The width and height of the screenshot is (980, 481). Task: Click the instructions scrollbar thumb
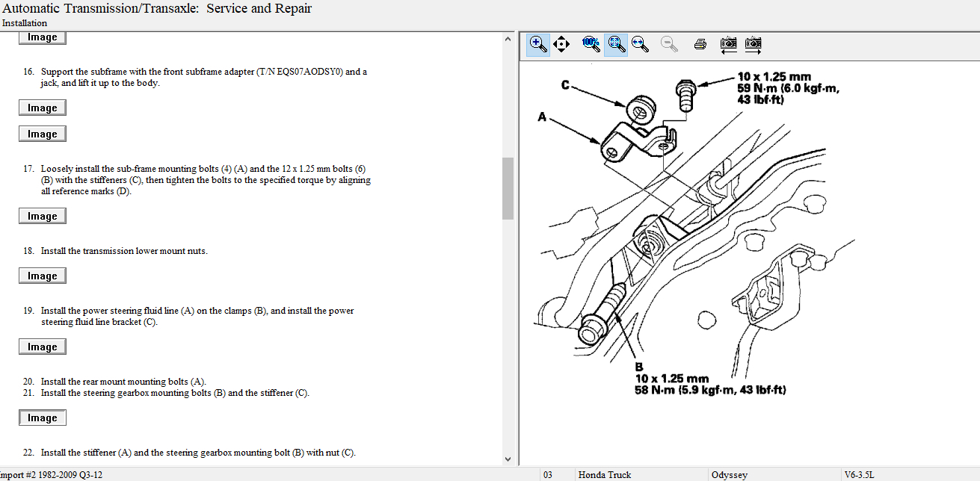508,188
